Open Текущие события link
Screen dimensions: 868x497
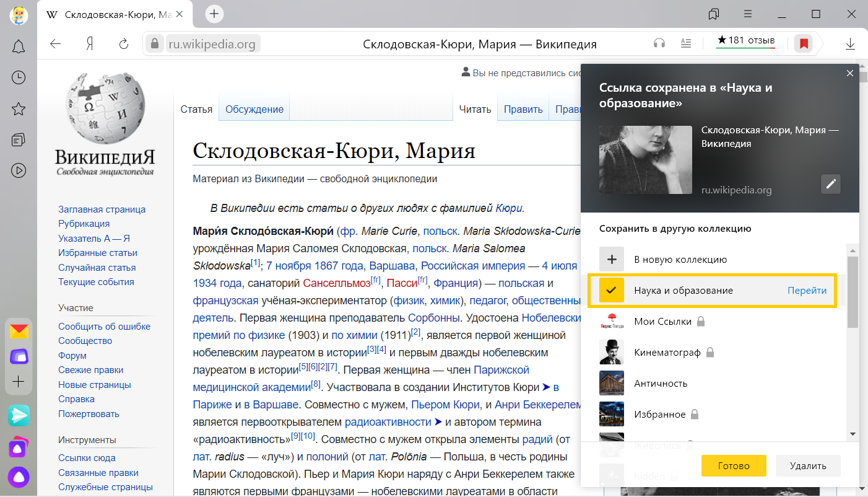pos(96,282)
